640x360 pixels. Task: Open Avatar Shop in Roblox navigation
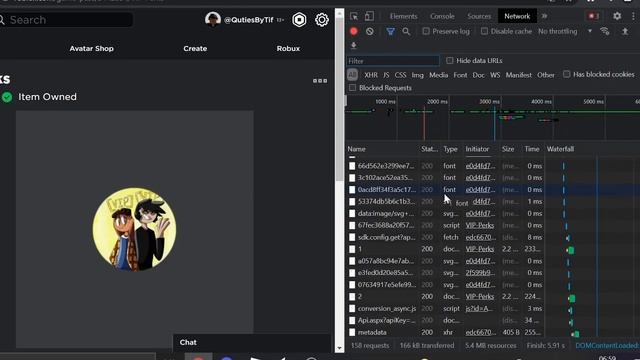[x=91, y=49]
